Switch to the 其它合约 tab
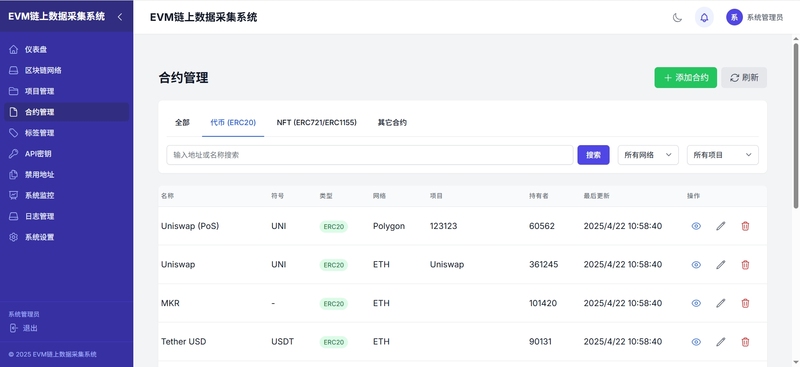The width and height of the screenshot is (800, 367). point(392,123)
